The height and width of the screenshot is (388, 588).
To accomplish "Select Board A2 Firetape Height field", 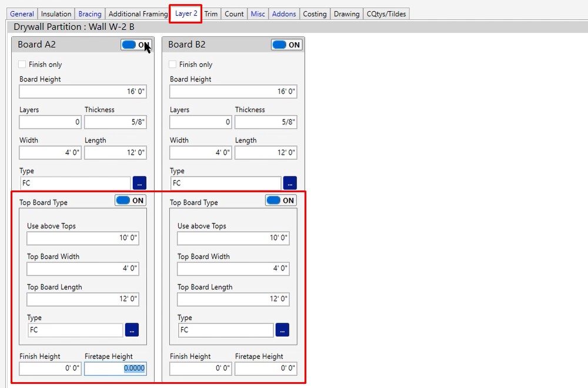I will (x=115, y=369).
